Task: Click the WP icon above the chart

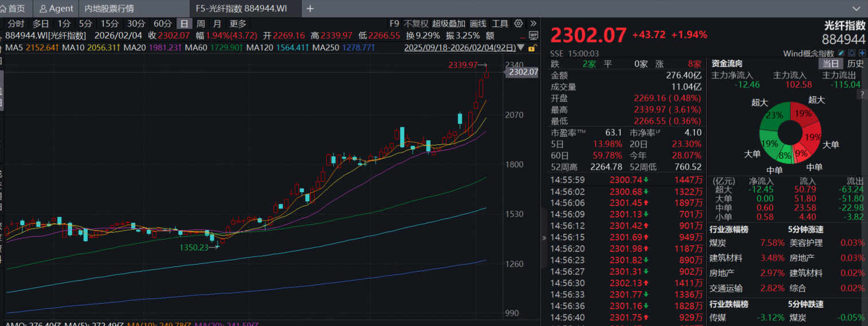Action: (534, 35)
